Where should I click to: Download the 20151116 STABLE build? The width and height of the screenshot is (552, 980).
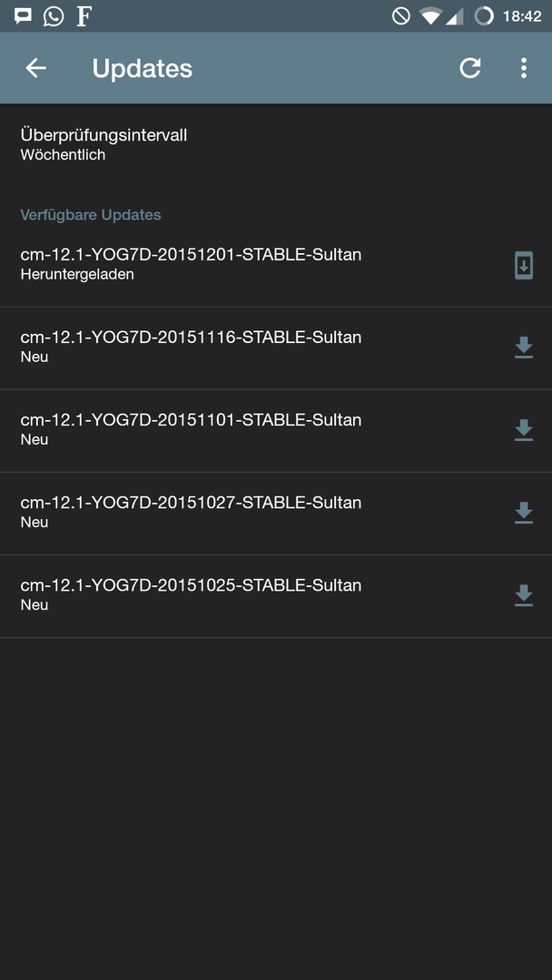[x=524, y=348]
